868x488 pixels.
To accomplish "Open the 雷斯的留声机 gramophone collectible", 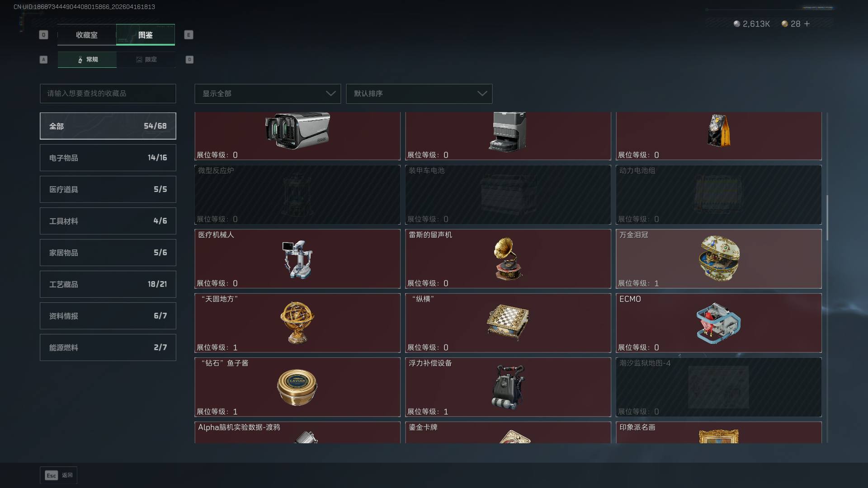I will (508, 259).
